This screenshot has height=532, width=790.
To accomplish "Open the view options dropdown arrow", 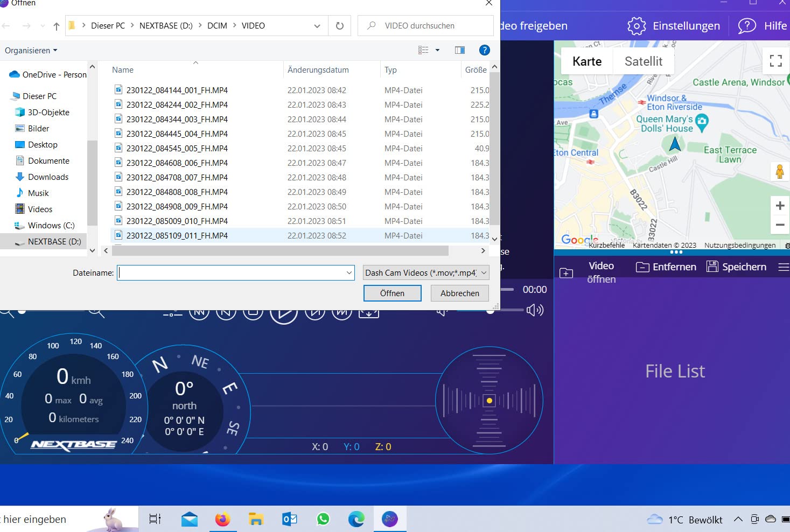I will 437,50.
